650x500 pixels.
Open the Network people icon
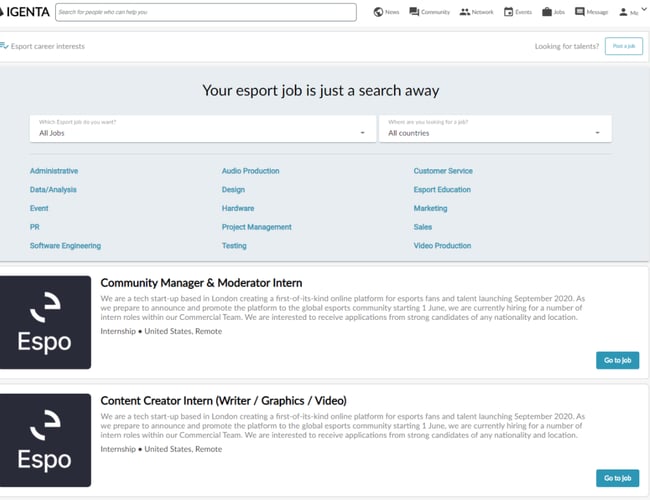(x=465, y=12)
